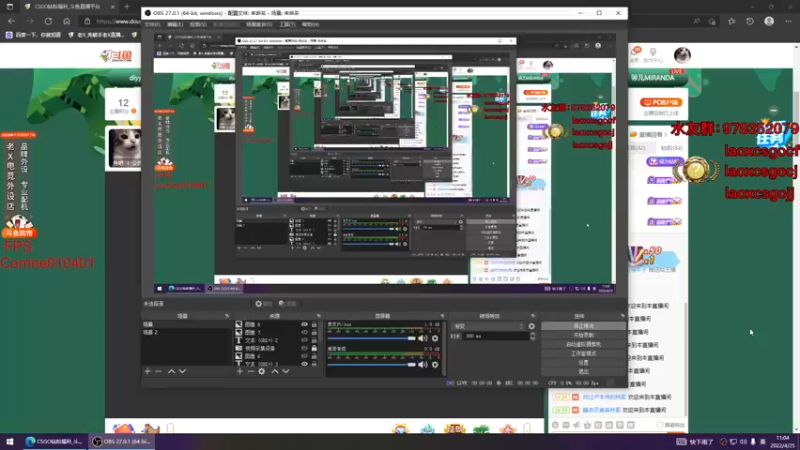
Task: Pop out the 转场特效 dock using its header icon
Action: coord(533,316)
